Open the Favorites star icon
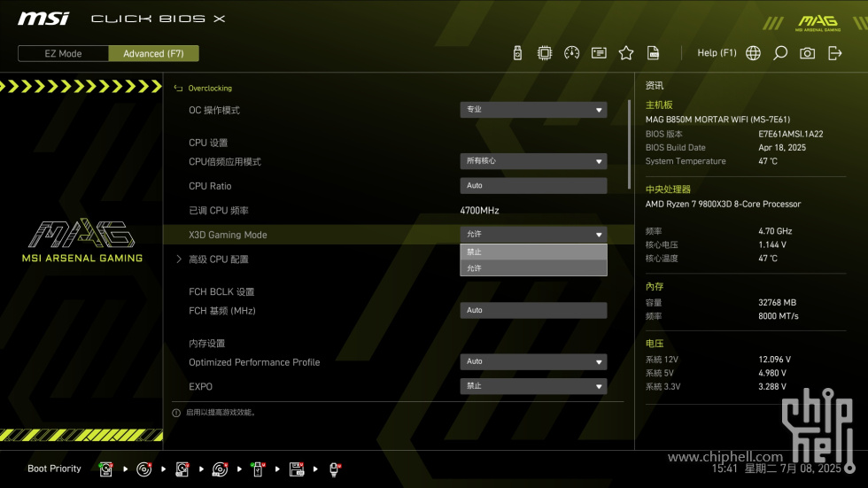This screenshot has width=868, height=488. click(626, 53)
